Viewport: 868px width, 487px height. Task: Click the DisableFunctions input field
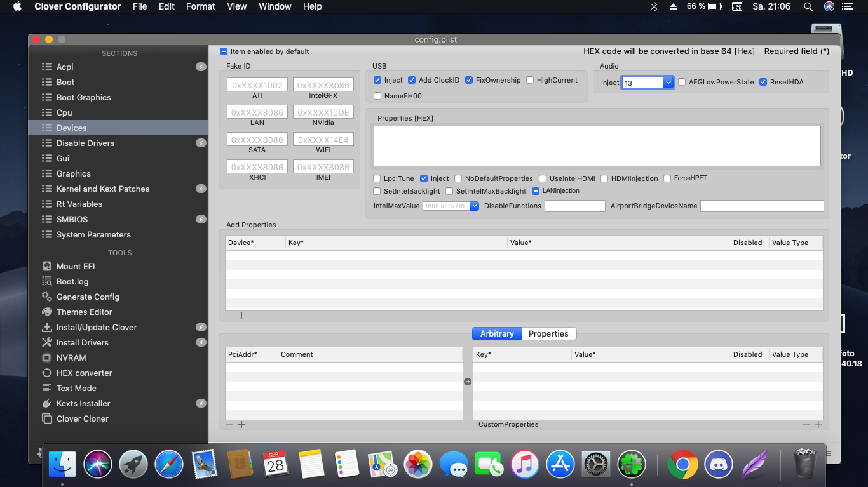[574, 206]
